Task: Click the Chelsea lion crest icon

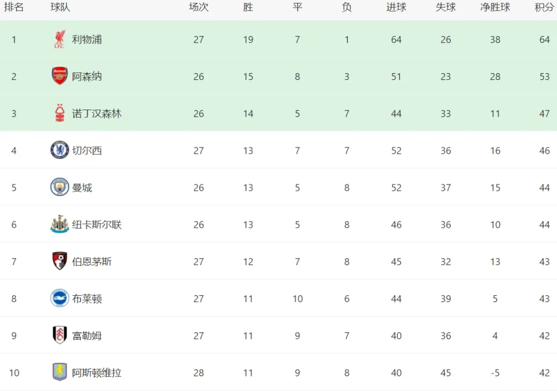Action: tap(60, 150)
